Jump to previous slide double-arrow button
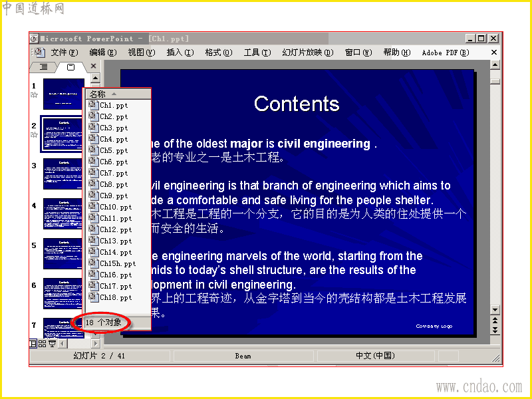The height and width of the screenshot is (399, 532). click(x=495, y=321)
